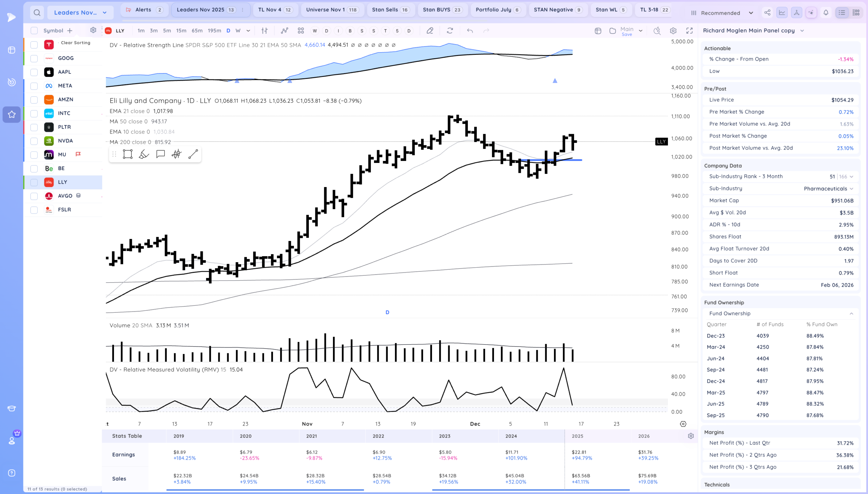Collapse the Fund Ownership section

[x=851, y=313]
